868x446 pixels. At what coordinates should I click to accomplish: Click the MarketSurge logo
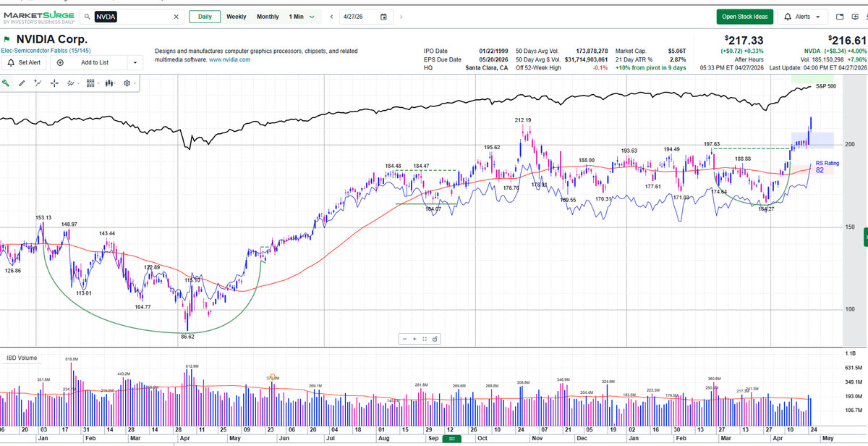(38, 17)
